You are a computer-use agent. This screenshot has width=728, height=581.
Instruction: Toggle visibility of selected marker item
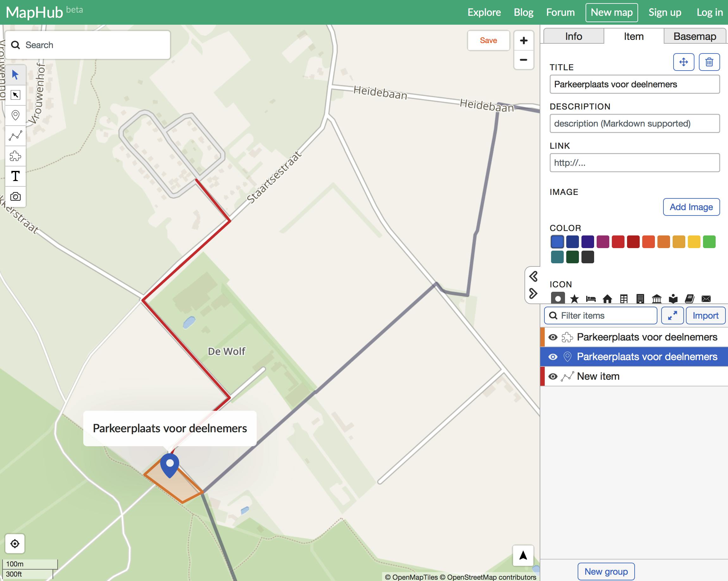[x=553, y=357]
